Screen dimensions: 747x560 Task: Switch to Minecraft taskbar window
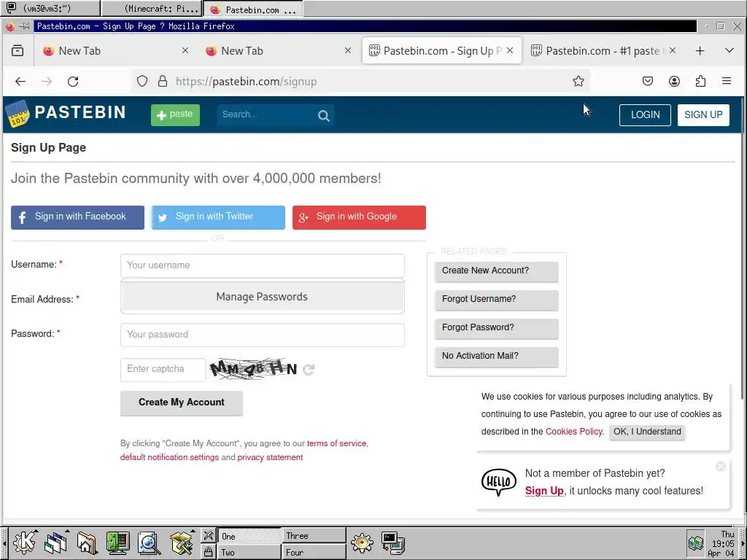pyautogui.click(x=152, y=8)
